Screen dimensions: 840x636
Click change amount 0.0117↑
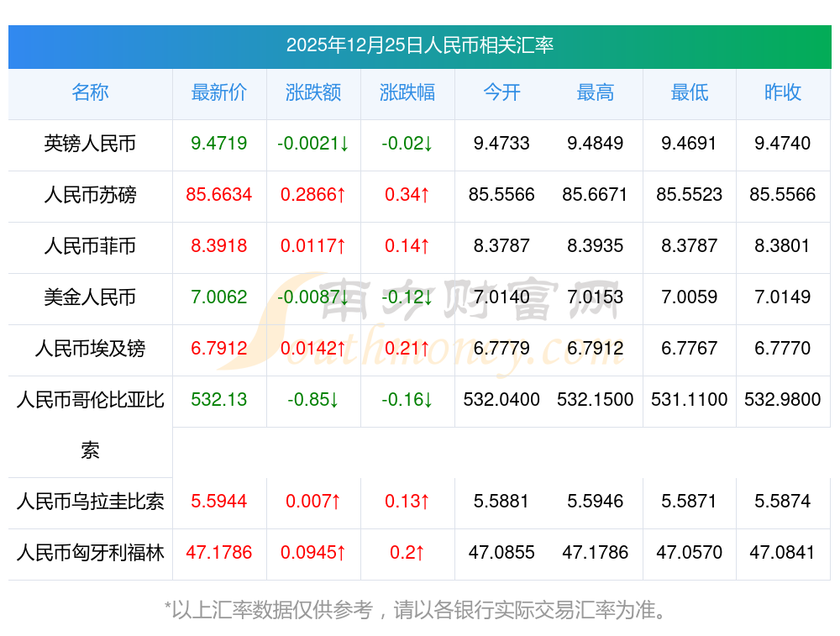[313, 246]
